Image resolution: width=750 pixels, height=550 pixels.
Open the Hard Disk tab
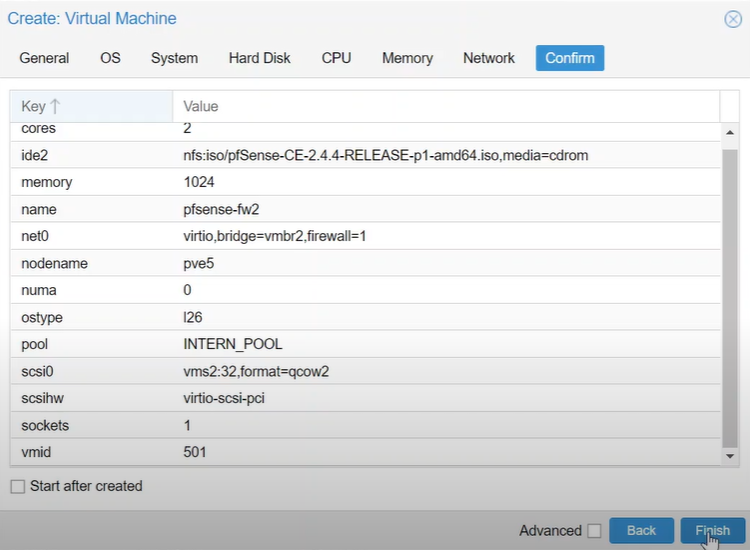coord(259,58)
